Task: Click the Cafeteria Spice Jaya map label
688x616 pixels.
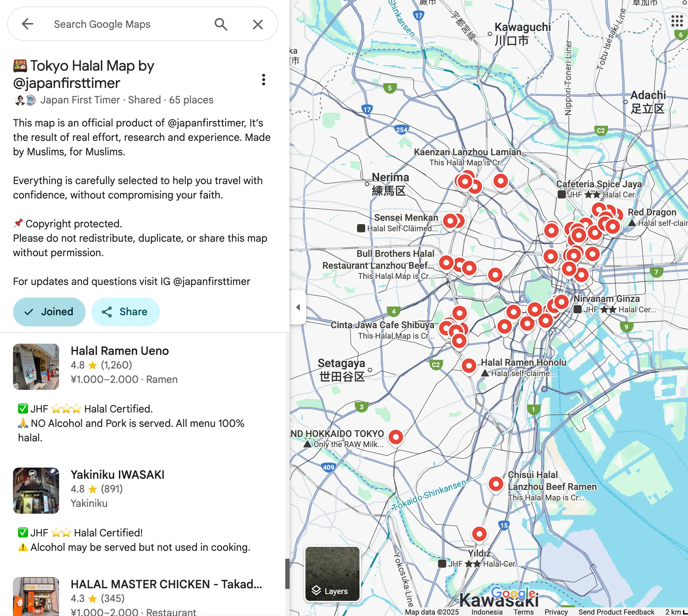Action: (599, 184)
